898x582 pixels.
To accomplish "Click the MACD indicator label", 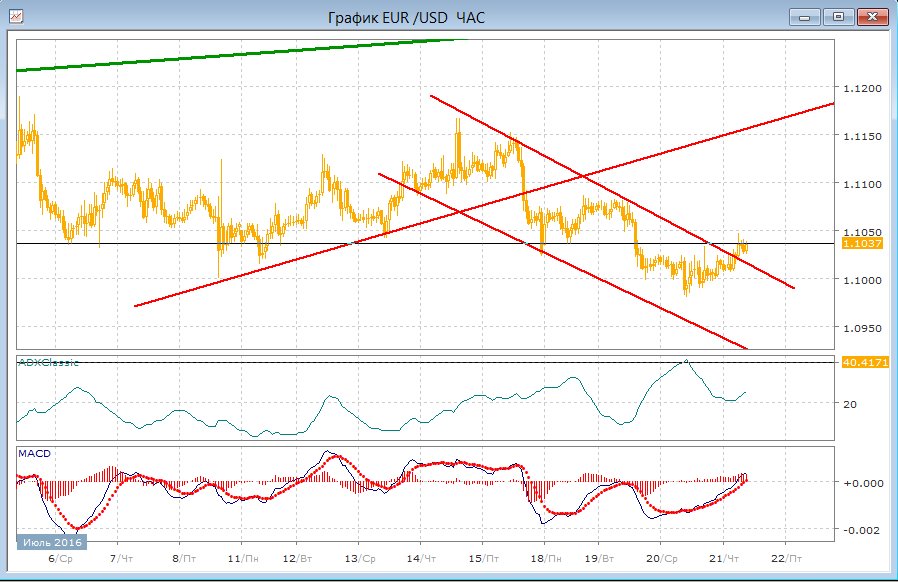I will [34, 454].
